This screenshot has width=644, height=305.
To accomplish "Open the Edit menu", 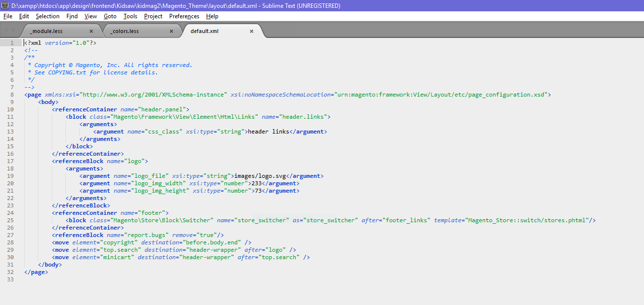I will [24, 16].
